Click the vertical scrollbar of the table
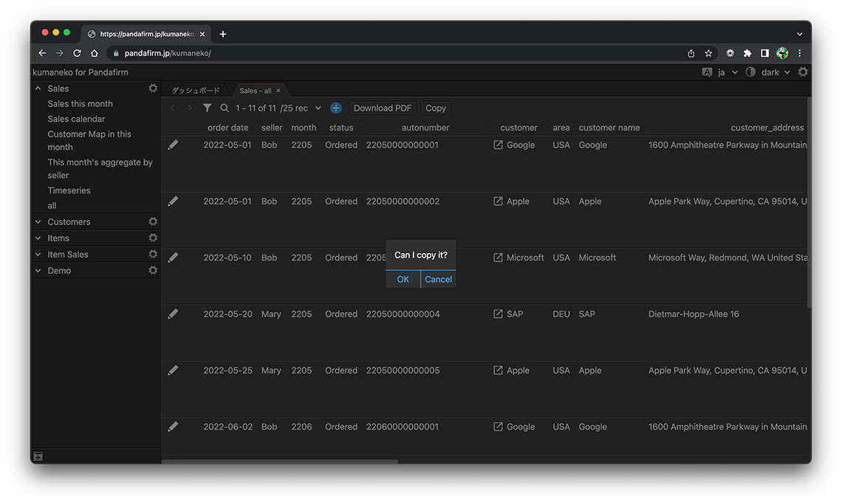This screenshot has width=842, height=504. (x=809, y=203)
